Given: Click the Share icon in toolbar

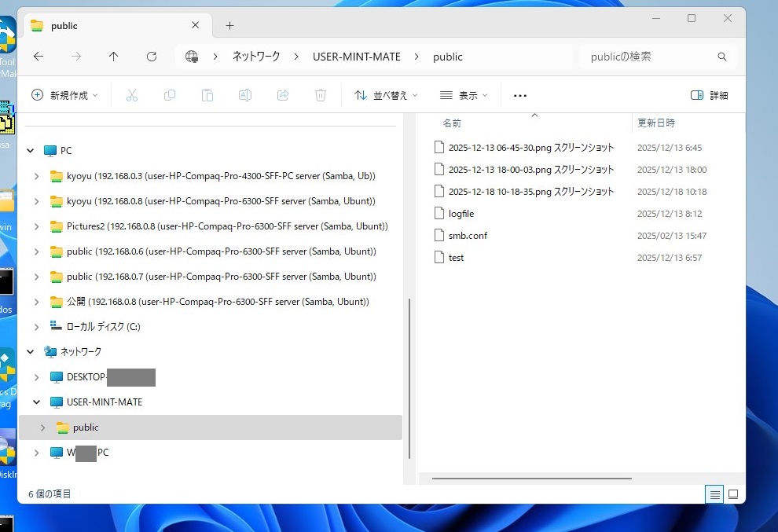Looking at the screenshot, I should (283, 95).
